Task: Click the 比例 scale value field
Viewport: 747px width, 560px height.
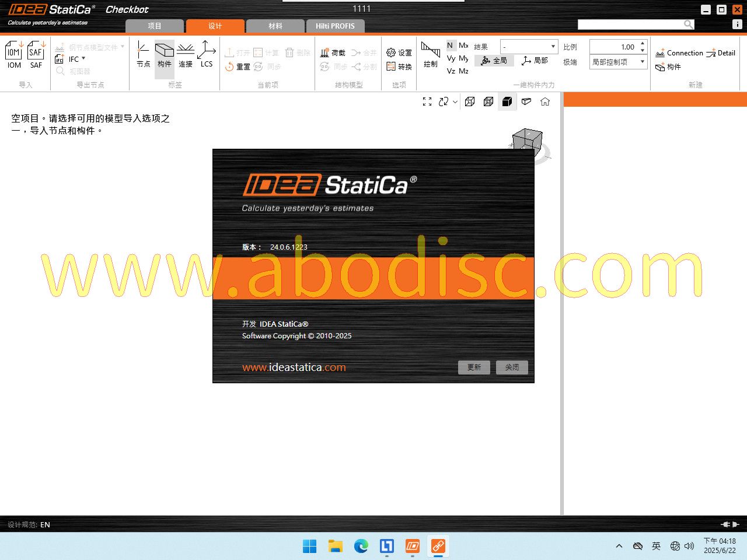Action: [x=614, y=47]
